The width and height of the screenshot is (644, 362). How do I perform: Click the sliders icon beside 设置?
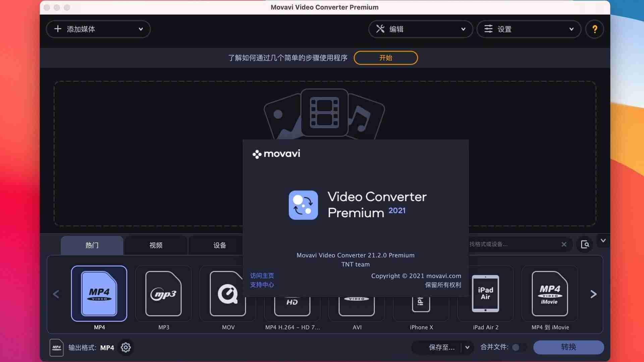[488, 29]
